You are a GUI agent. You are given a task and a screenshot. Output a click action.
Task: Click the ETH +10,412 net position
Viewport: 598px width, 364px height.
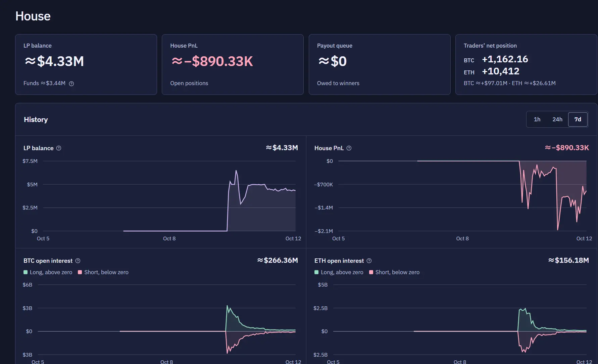click(x=501, y=71)
